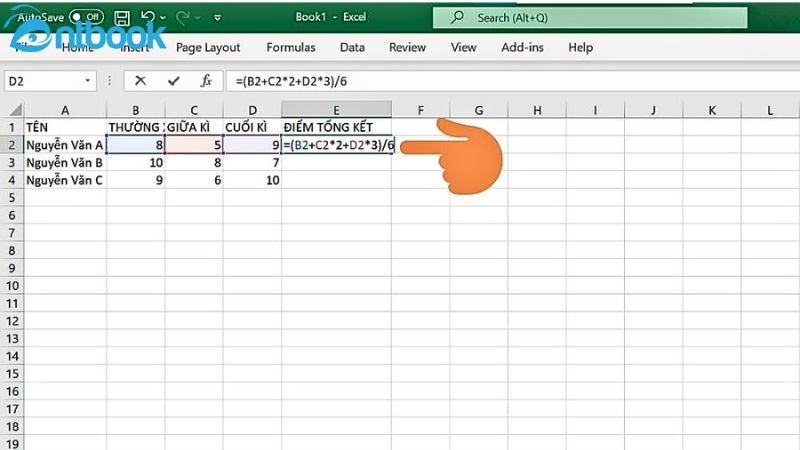
Task: Toggle the AutoSave switch
Action: pos(86,17)
